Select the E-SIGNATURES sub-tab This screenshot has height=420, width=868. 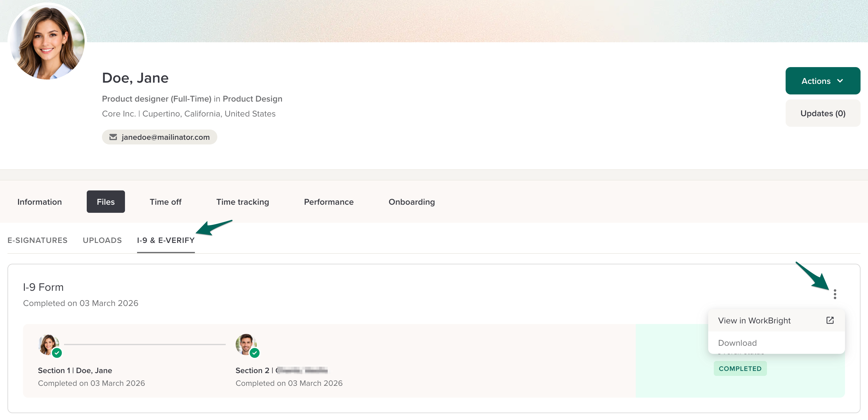point(37,240)
